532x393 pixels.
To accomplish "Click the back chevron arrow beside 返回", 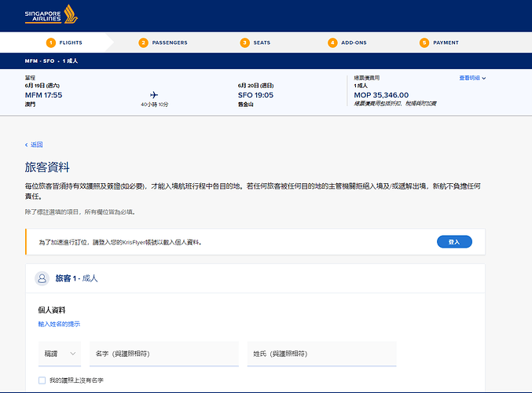I will click(27, 145).
